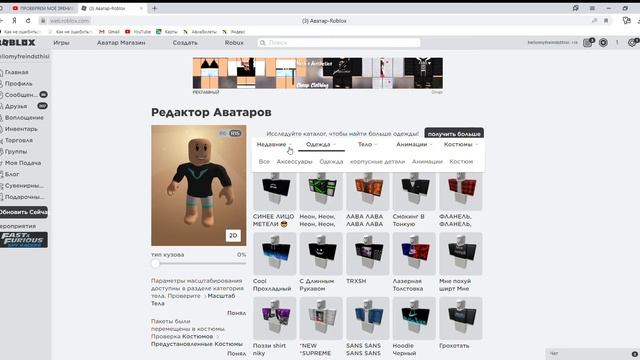Image resolution: width=640 pixels, height=360 pixels.
Task: Click the Yandex Я home icon in the toolbar
Action: click(14, 20)
